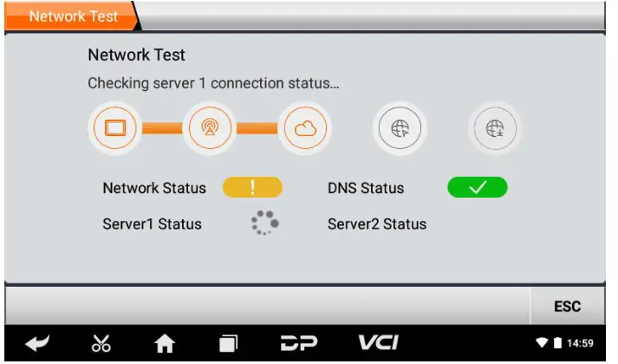Open the scissors screenshot tool
Screen dimensions: 618x364
click(101, 342)
